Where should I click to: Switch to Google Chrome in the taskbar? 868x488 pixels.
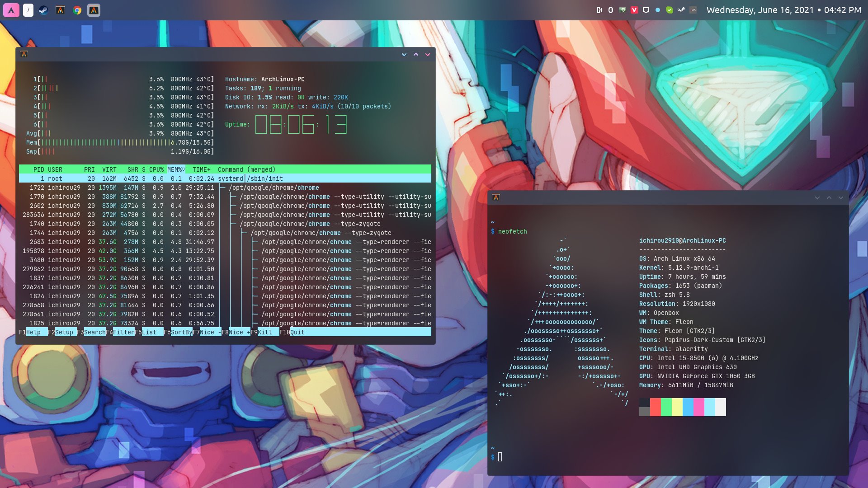coord(77,10)
